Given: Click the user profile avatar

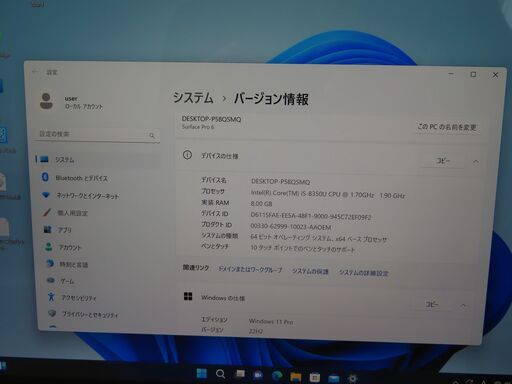Looking at the screenshot, I should (46, 101).
